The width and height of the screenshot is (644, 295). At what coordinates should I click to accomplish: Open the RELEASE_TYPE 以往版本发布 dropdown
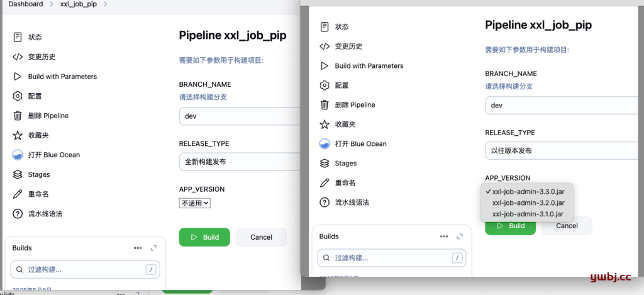pos(564,151)
